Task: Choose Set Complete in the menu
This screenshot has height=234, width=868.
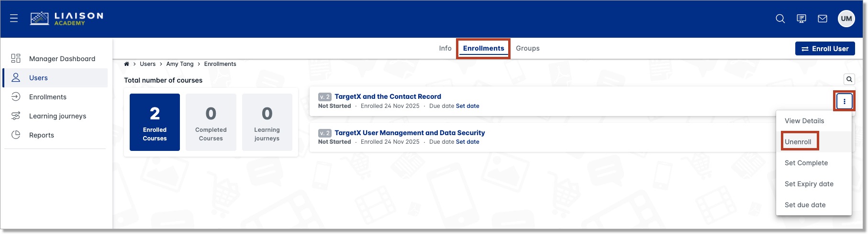Action: (806, 163)
